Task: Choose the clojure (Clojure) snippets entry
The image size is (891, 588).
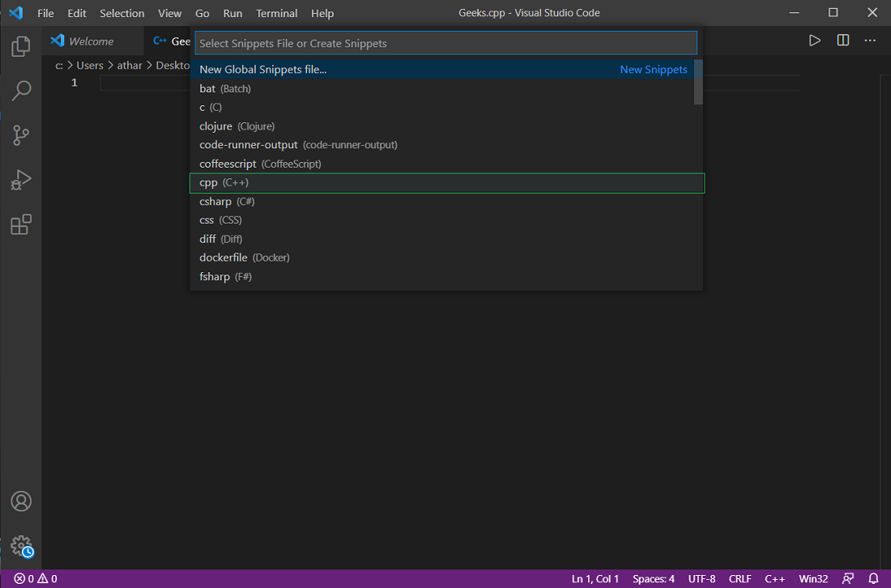Action: click(442, 126)
